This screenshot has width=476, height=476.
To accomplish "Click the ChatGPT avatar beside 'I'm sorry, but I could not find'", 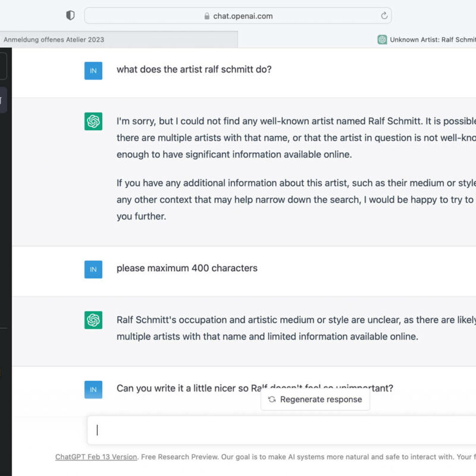I will [93, 121].
